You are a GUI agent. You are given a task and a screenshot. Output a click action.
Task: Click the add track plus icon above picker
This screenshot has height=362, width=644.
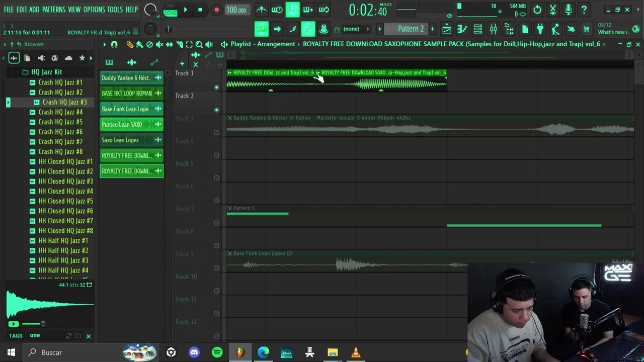coord(182,63)
